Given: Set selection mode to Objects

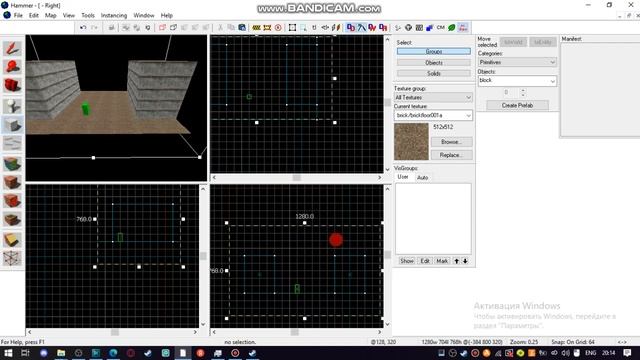Looking at the screenshot, I should 433,62.
